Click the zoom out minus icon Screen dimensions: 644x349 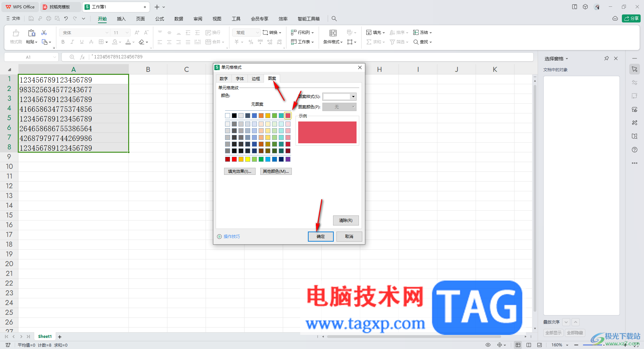pos(576,345)
